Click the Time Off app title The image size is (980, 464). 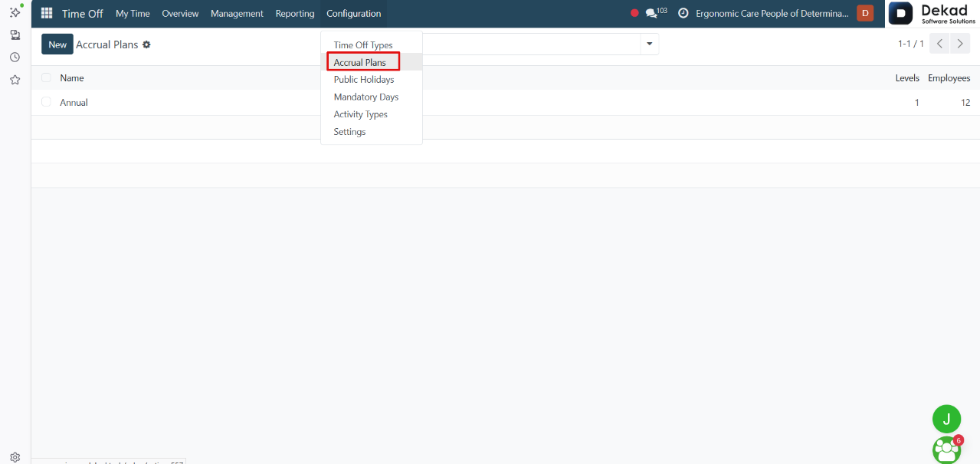tap(82, 13)
